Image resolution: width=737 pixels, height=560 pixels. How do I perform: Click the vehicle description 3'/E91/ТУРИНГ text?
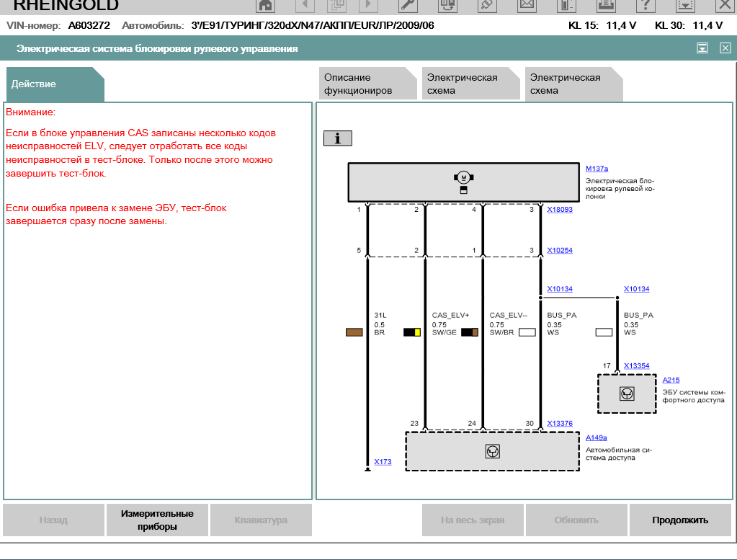pyautogui.click(x=313, y=25)
